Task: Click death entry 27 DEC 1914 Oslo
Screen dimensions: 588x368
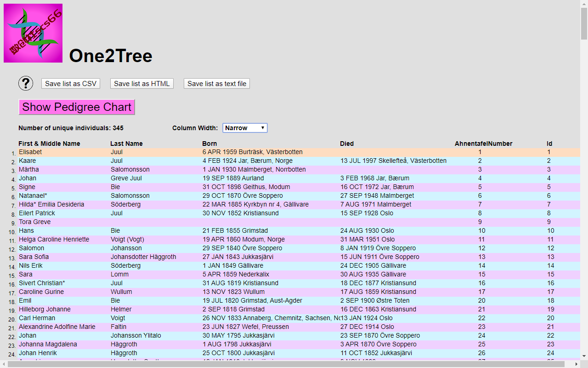Action: (x=367, y=327)
